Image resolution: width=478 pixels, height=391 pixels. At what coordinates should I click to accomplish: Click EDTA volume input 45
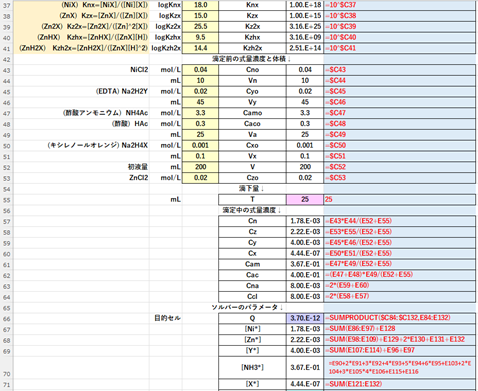pyautogui.click(x=200, y=102)
